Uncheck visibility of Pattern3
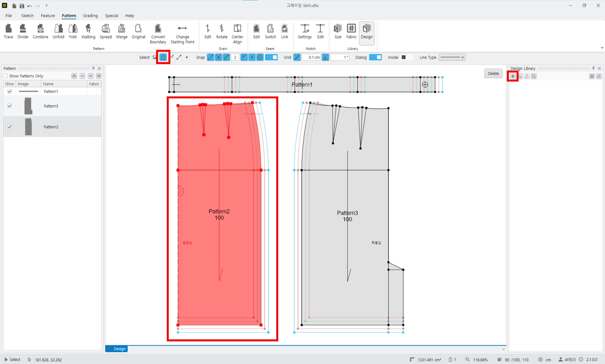Image resolution: width=605 pixels, height=364 pixels. point(10,106)
